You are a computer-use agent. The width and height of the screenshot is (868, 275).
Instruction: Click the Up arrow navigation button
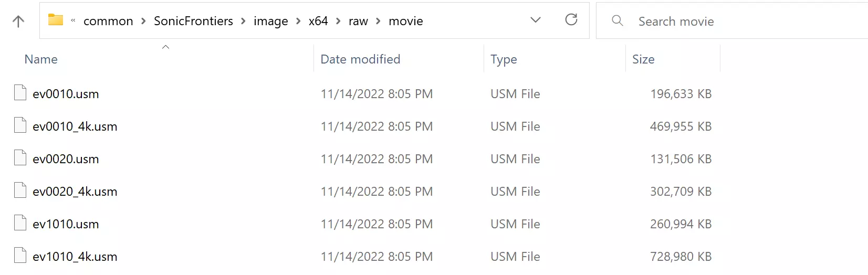point(18,22)
